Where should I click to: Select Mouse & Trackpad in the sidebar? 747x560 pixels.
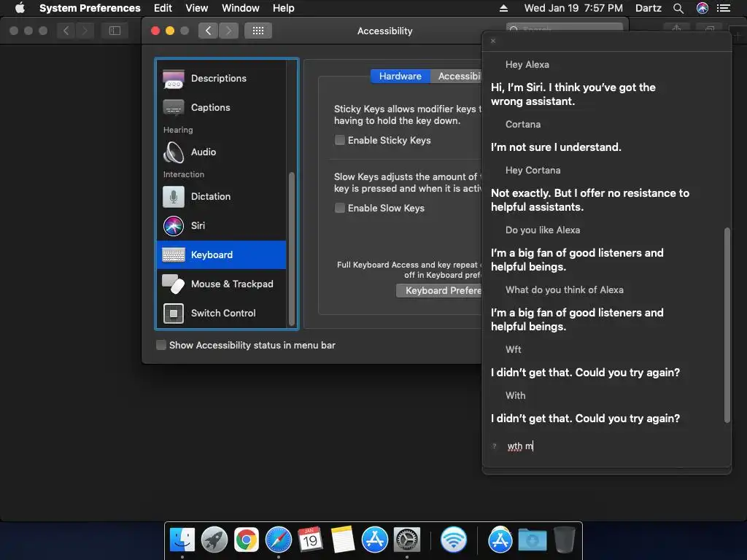(222, 284)
